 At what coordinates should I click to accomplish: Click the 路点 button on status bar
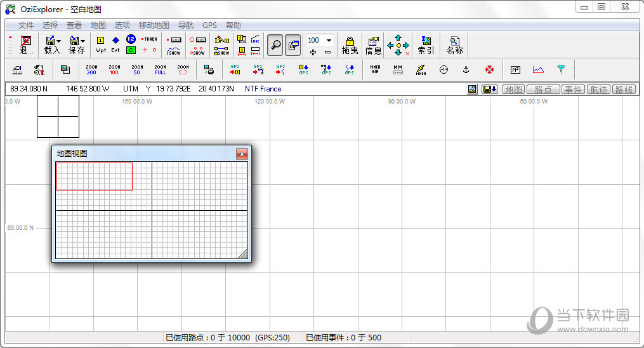point(543,90)
